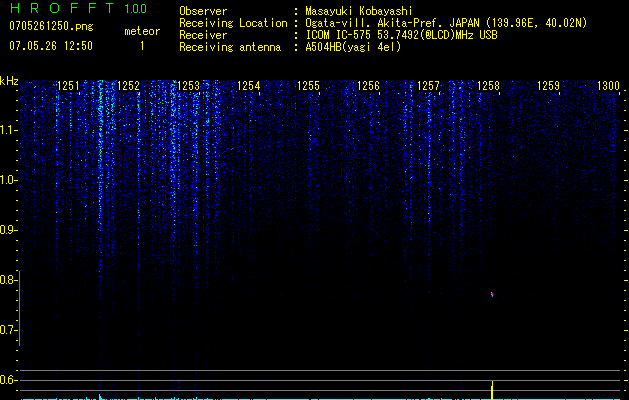629x400 pixels.
Task: Click the 1258 time marker
Action: (x=488, y=86)
